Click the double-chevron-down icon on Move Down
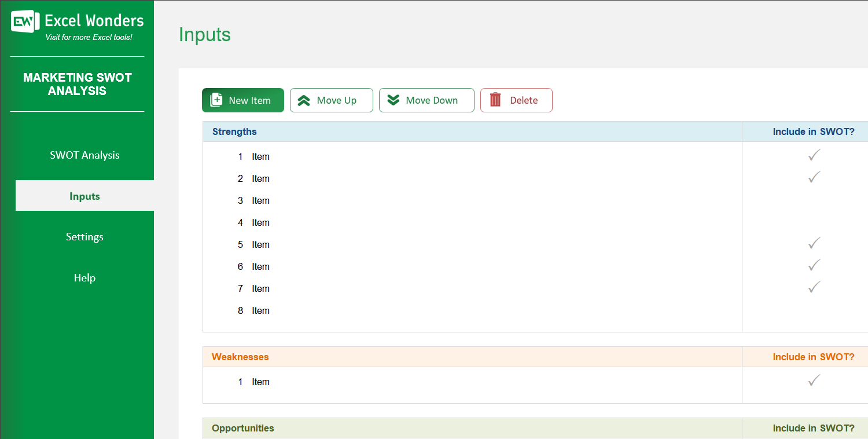 pyautogui.click(x=394, y=100)
